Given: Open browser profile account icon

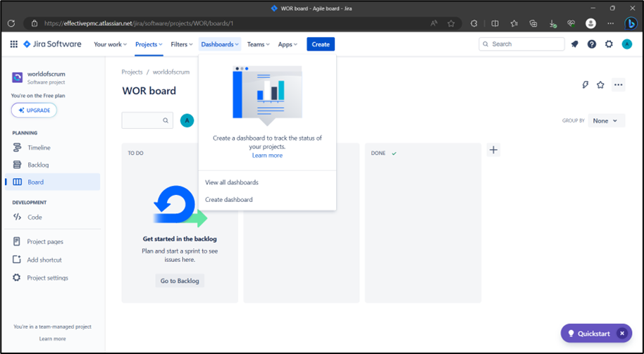Looking at the screenshot, I should click(x=590, y=23).
